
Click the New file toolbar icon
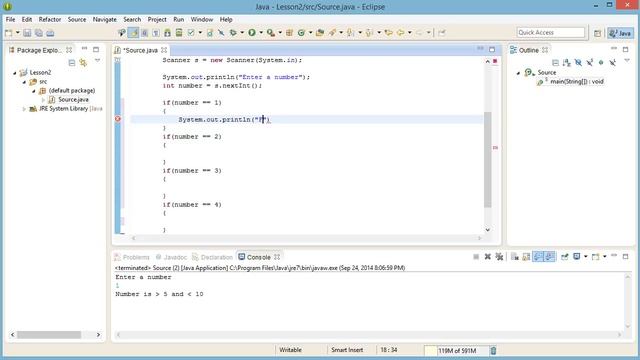(9, 33)
